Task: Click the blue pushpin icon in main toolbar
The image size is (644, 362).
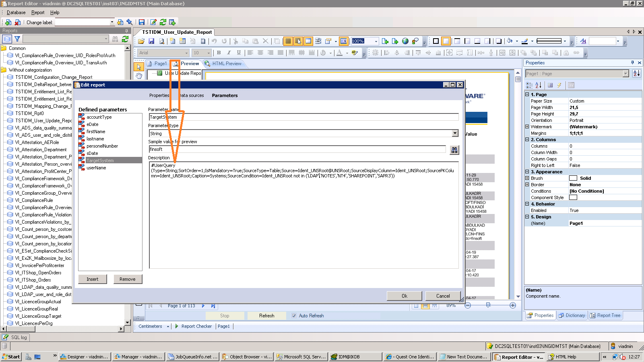Action: tap(130, 22)
